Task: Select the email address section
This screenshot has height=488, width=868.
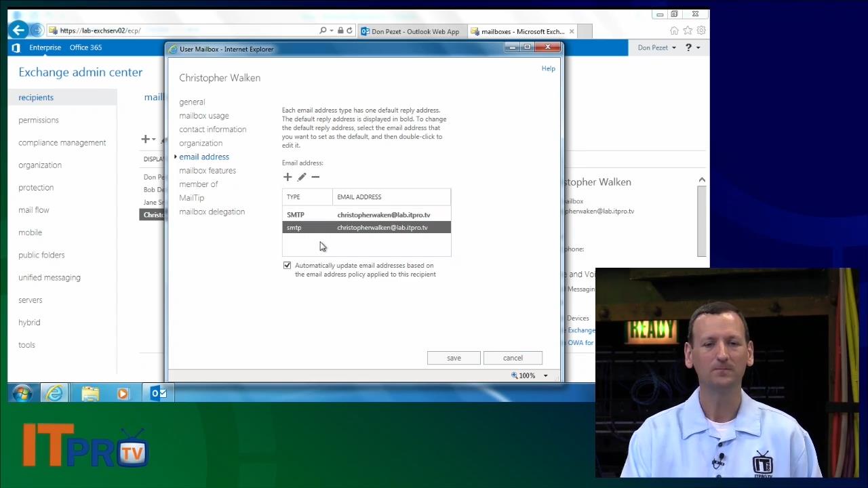Action: click(x=204, y=157)
